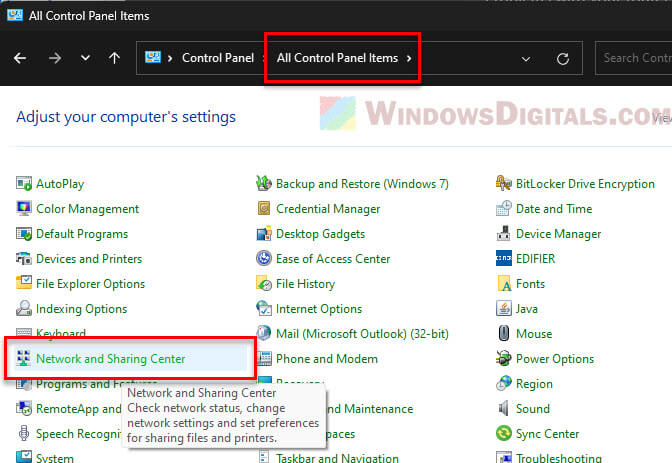Click the Power Options icon
Screen dimensions: 672x463
[x=504, y=358]
